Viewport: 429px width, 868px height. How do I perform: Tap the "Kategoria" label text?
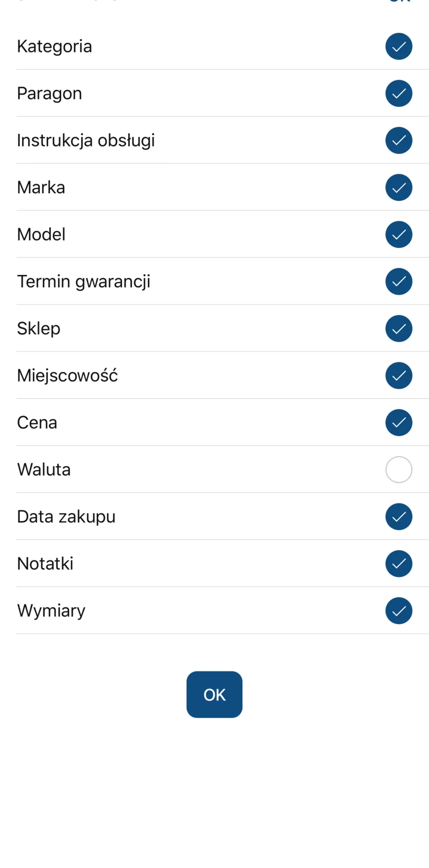point(55,47)
